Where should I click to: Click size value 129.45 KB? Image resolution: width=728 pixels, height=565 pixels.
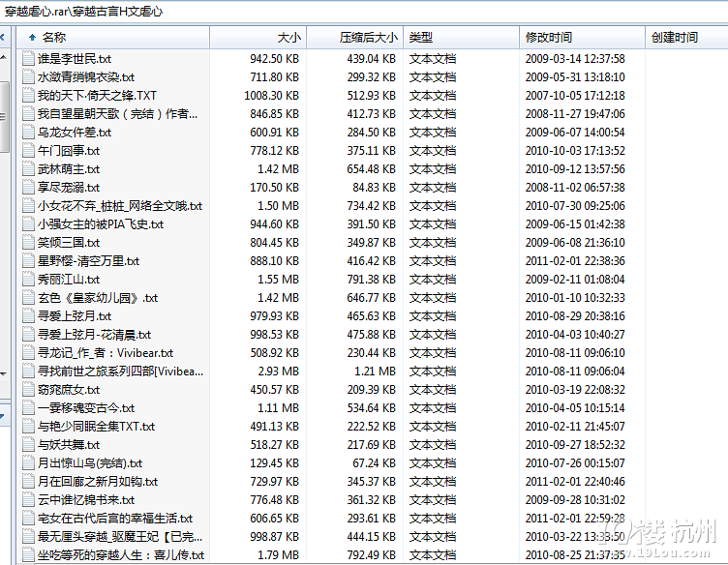pyautogui.click(x=275, y=463)
